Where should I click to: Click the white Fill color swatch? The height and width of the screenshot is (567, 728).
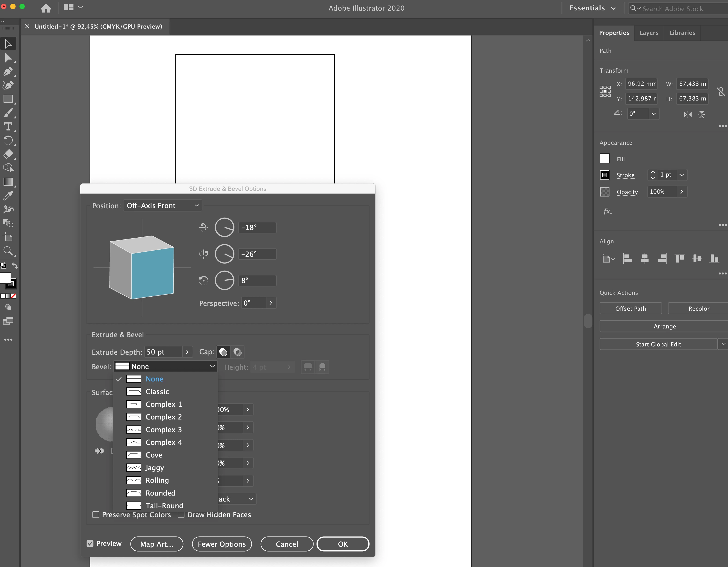[604, 159]
